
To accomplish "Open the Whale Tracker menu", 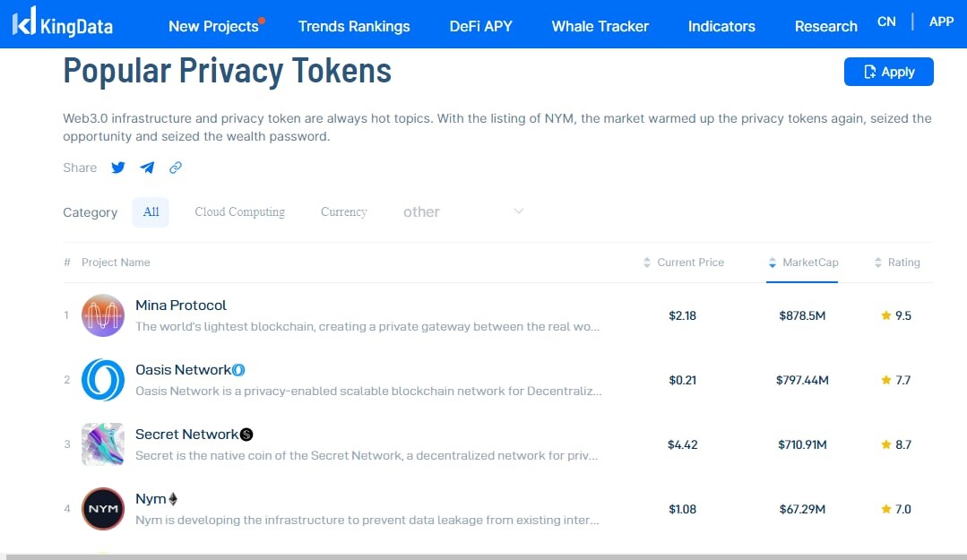I will [x=600, y=27].
